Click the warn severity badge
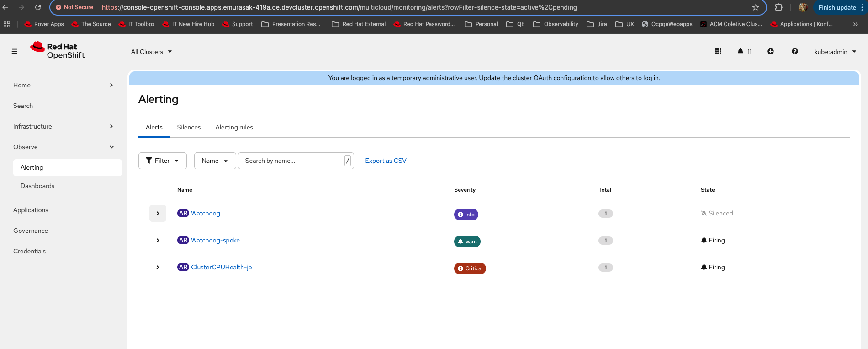This screenshot has width=868, height=349. point(467,242)
